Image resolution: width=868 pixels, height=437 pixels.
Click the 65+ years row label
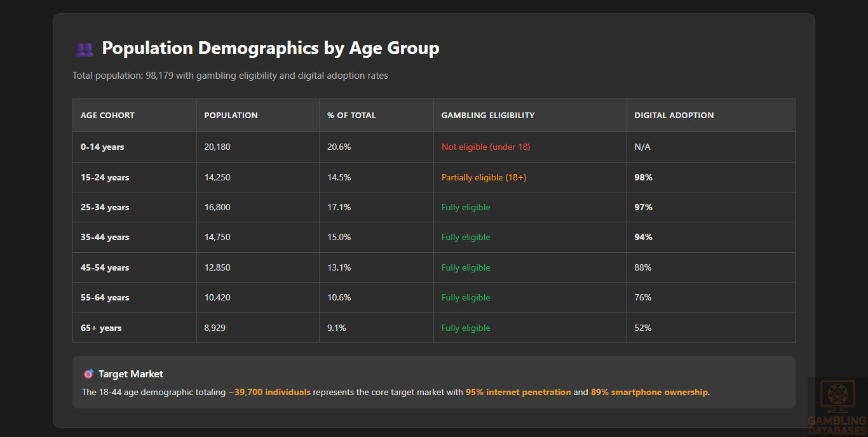101,328
